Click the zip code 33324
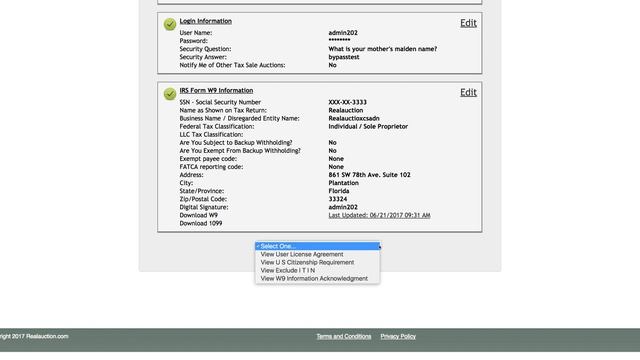Image resolution: width=640 pixels, height=360 pixels. click(x=338, y=199)
